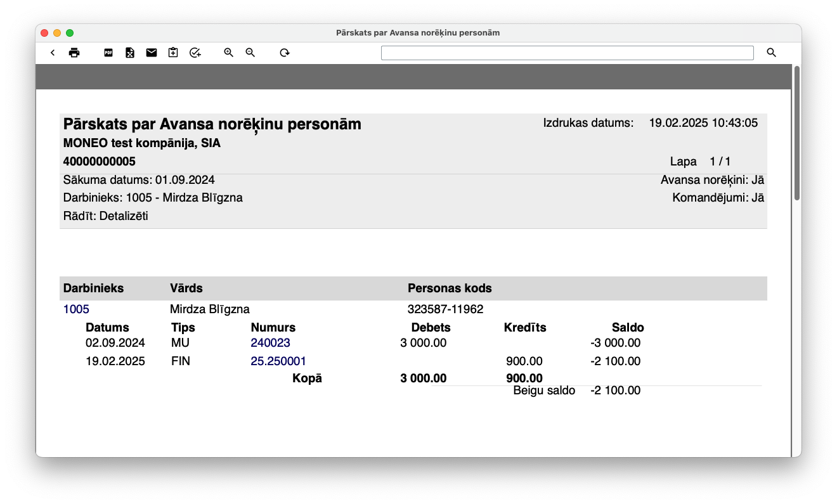Export the report to PDF
The width and height of the screenshot is (837, 504).
tap(108, 53)
